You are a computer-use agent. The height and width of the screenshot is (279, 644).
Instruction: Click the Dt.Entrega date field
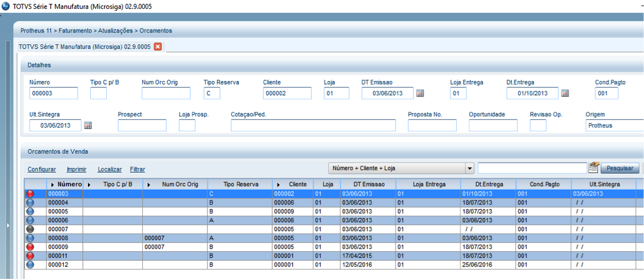pyautogui.click(x=532, y=93)
